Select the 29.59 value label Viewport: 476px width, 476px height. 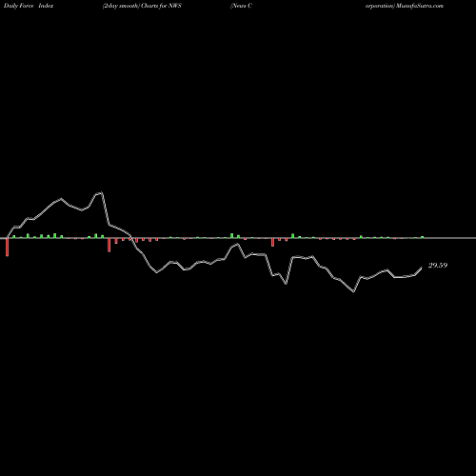click(x=438, y=266)
